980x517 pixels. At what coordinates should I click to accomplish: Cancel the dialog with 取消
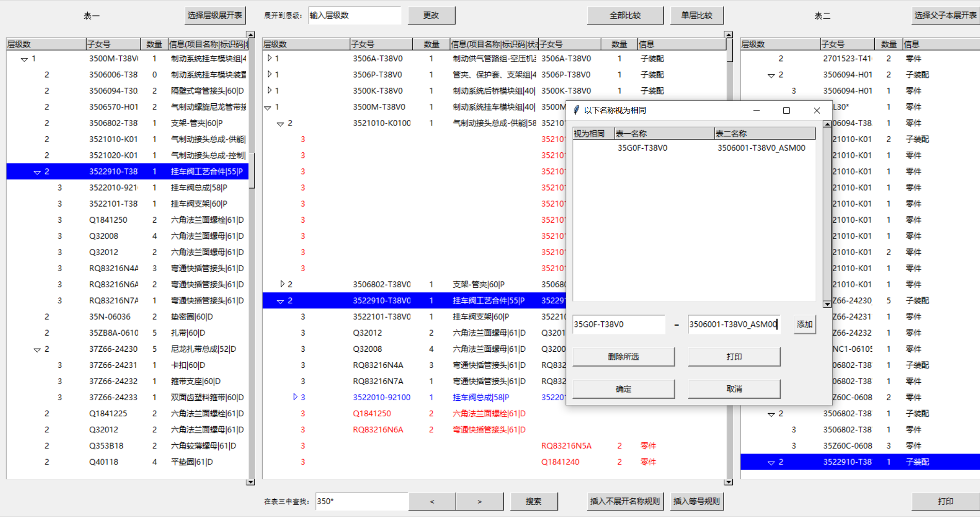(x=733, y=388)
